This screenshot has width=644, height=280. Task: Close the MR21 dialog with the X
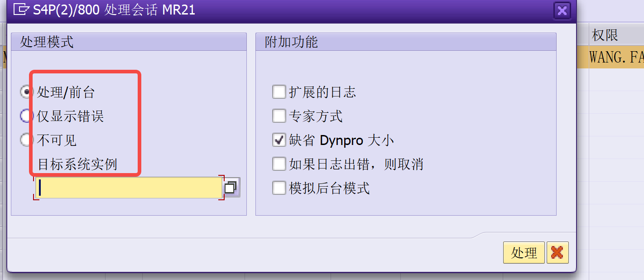tap(562, 10)
